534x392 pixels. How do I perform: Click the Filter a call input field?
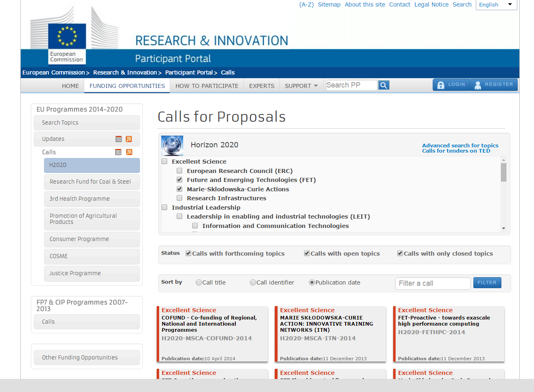(x=433, y=283)
